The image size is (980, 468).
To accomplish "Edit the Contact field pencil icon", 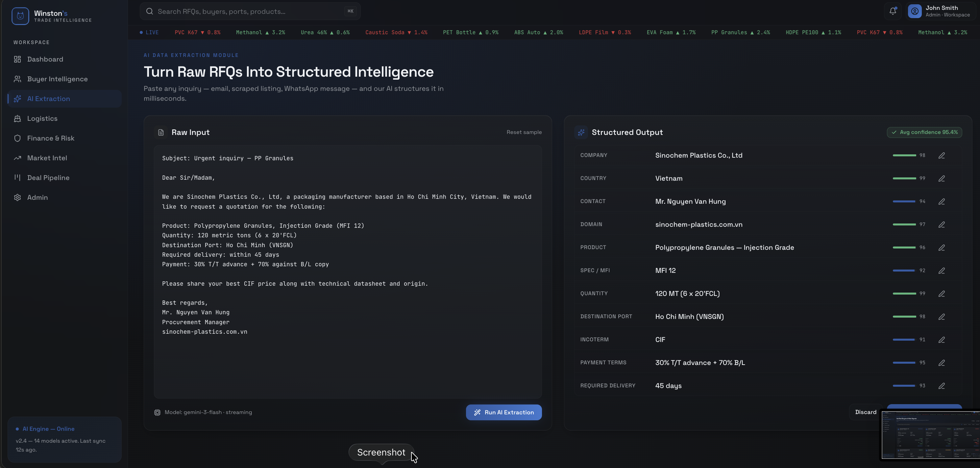I will (x=942, y=201).
